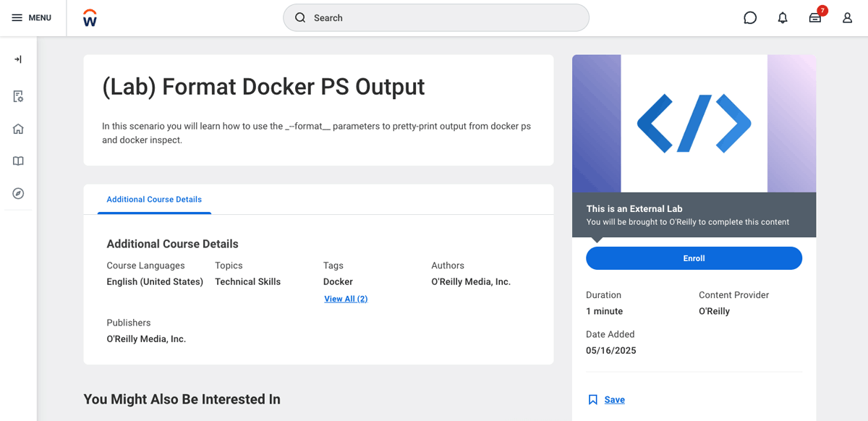Open the profile user icon
The image size is (868, 421).
[x=847, y=18]
